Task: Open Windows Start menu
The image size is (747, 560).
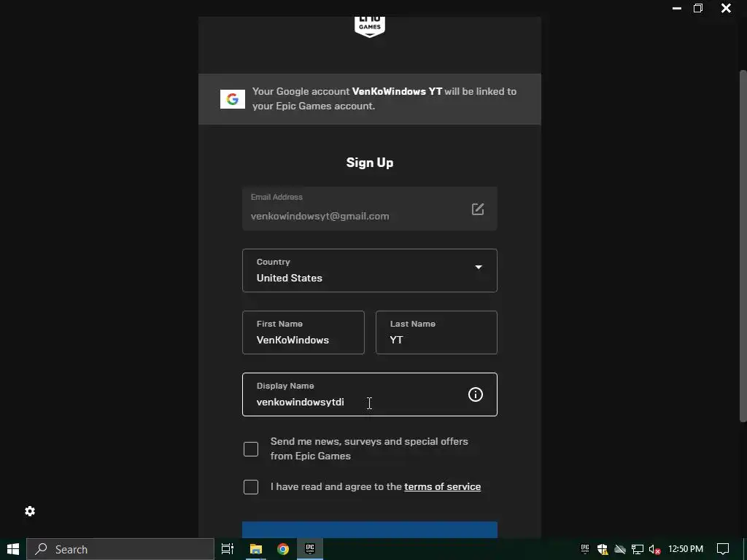Action: click(x=13, y=549)
